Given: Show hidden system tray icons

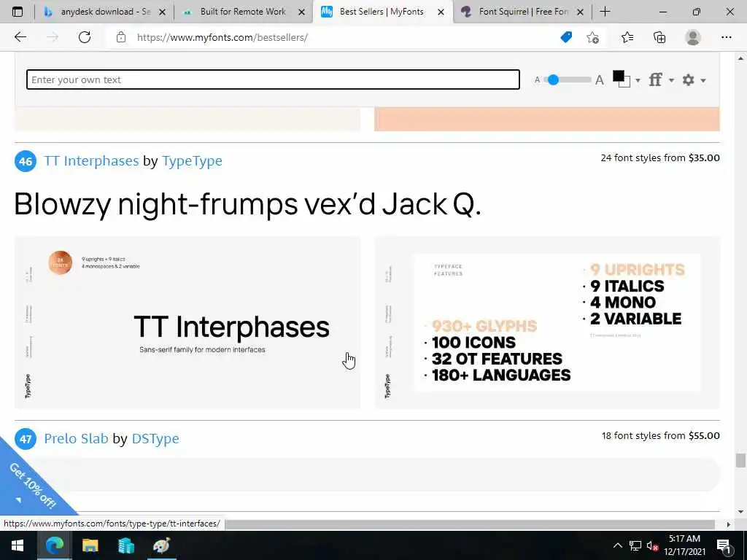Looking at the screenshot, I should pyautogui.click(x=617, y=545).
